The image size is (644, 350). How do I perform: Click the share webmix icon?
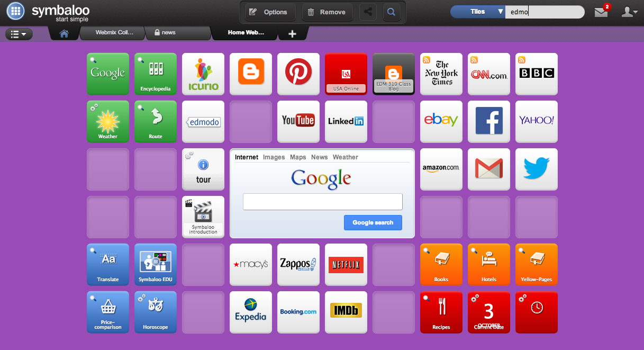368,12
